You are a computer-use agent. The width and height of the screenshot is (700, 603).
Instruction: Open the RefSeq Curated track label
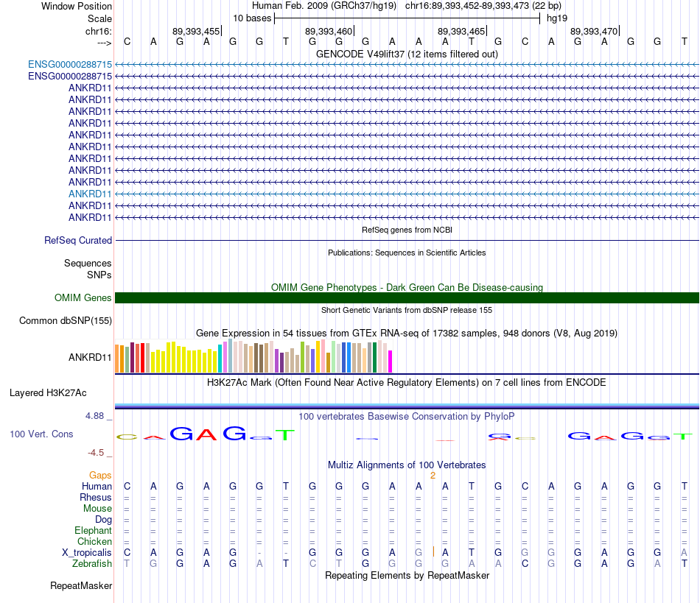tap(78, 241)
